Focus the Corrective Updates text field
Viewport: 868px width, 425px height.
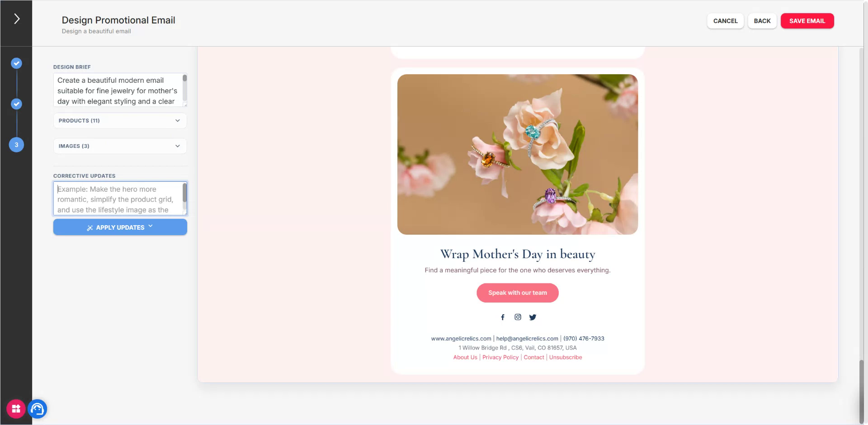pos(120,199)
